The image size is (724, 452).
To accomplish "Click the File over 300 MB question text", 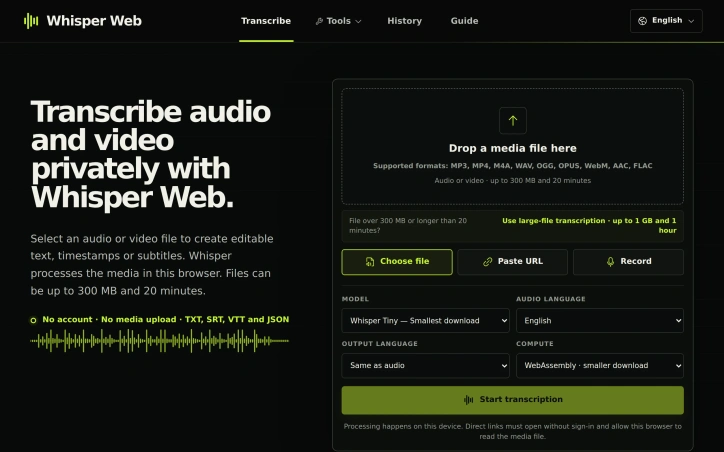I will coord(408,225).
